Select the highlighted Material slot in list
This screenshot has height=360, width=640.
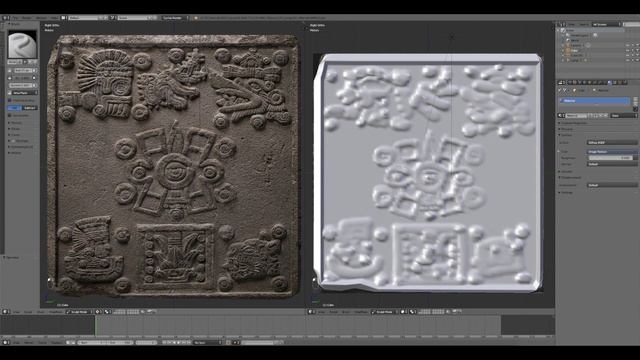594,101
